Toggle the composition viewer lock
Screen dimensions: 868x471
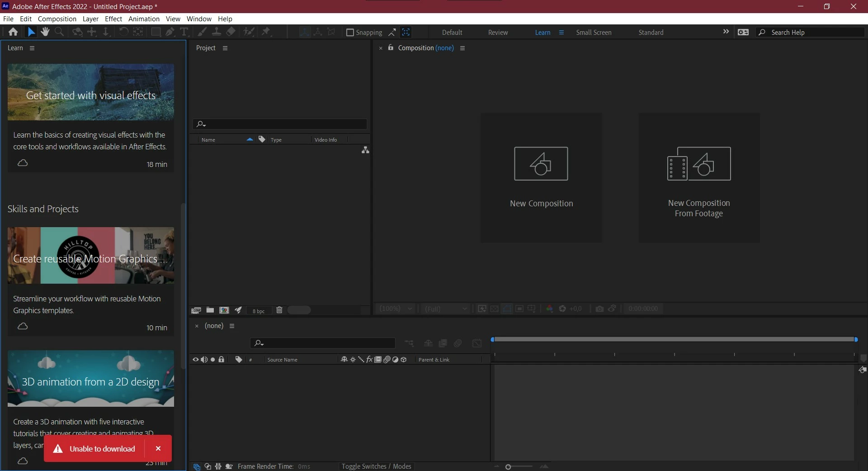coord(391,48)
